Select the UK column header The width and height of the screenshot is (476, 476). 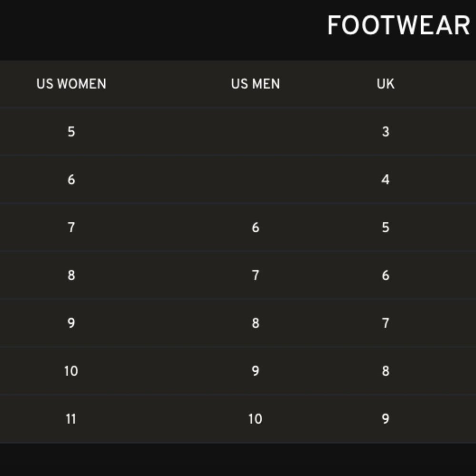[x=386, y=84]
